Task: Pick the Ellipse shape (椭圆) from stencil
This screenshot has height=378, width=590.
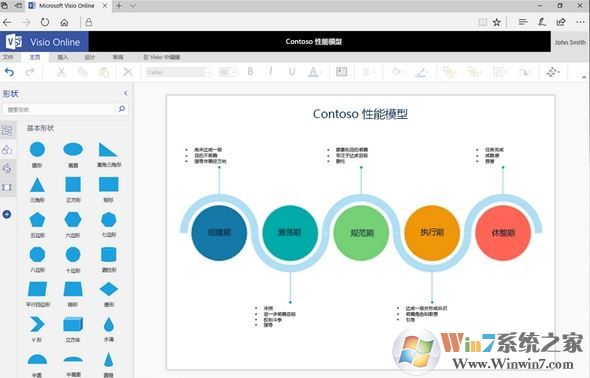Action: tap(73, 149)
